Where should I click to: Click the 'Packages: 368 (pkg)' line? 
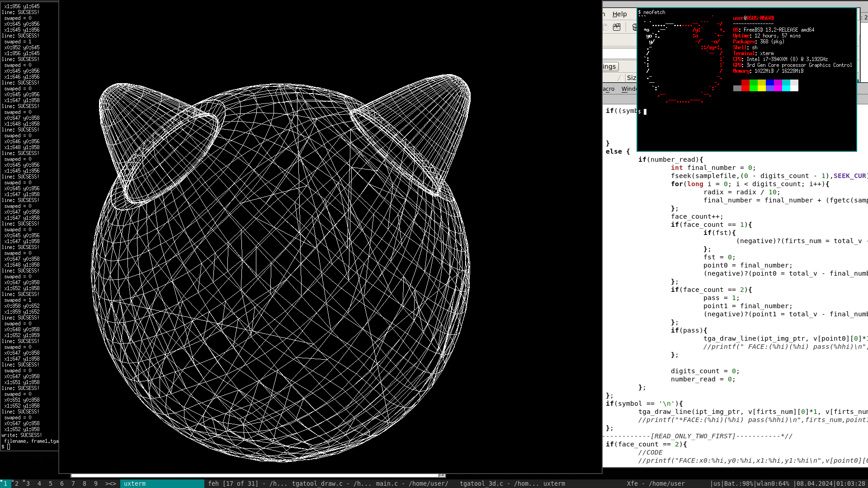(x=759, y=42)
